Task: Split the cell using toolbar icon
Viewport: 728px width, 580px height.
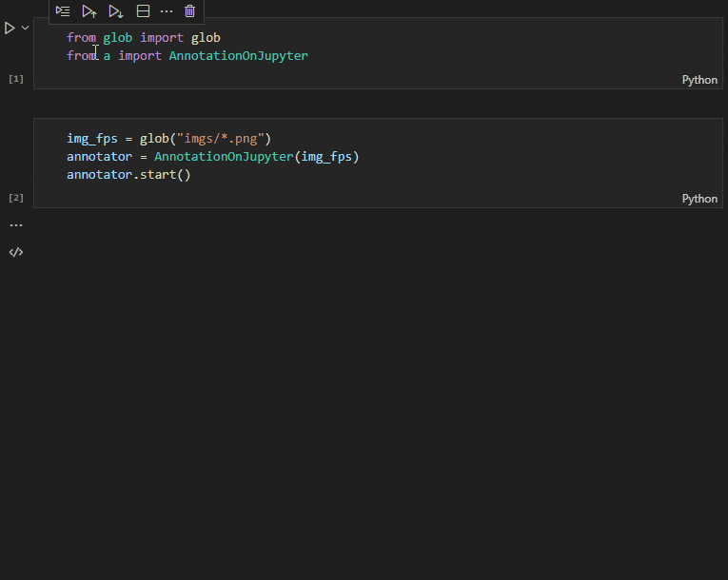Action: (x=143, y=11)
